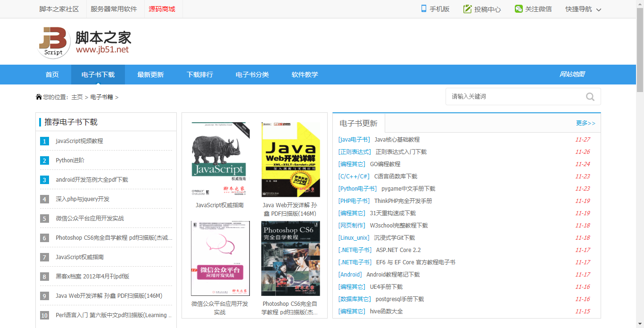
Task: Click the [Android] category tag
Action: (350, 275)
